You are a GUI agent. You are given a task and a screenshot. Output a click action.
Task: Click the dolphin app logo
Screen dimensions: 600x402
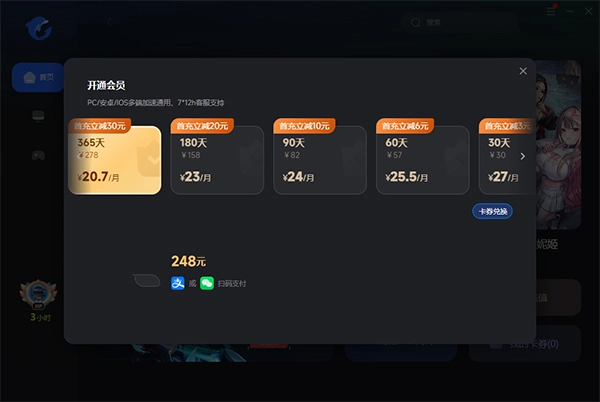pos(39,28)
